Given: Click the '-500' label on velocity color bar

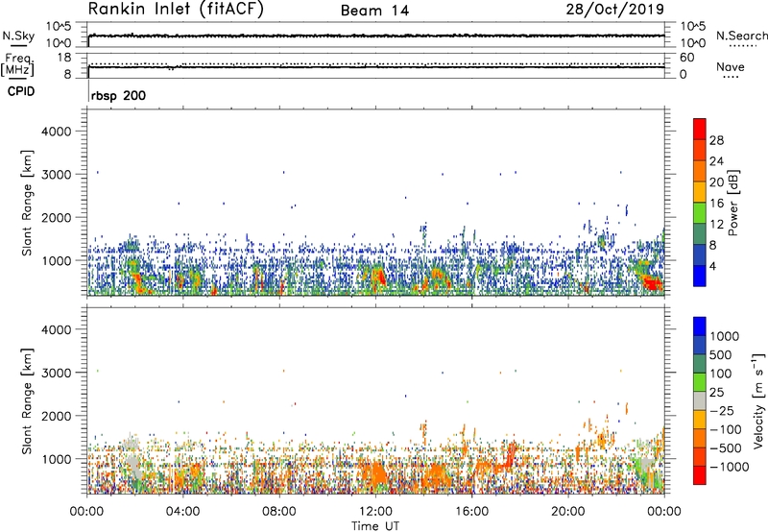Looking at the screenshot, I should (x=726, y=448).
